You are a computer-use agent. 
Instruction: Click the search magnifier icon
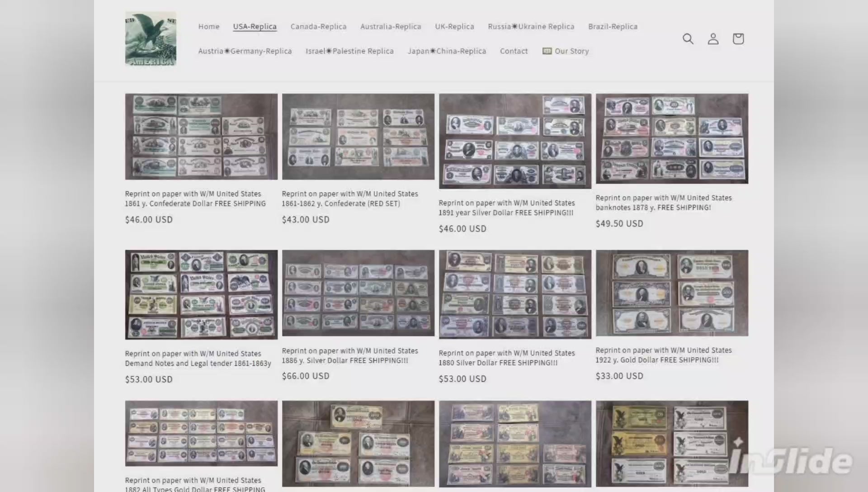pos(688,39)
